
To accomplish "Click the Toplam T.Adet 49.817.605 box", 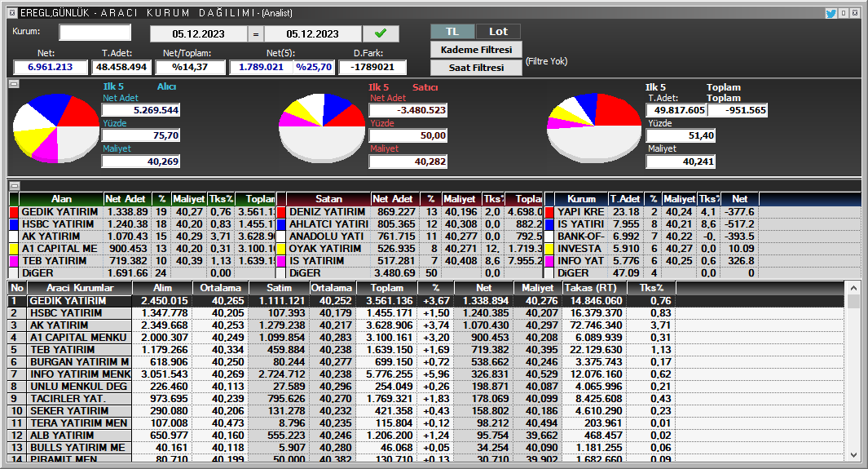I will point(676,110).
